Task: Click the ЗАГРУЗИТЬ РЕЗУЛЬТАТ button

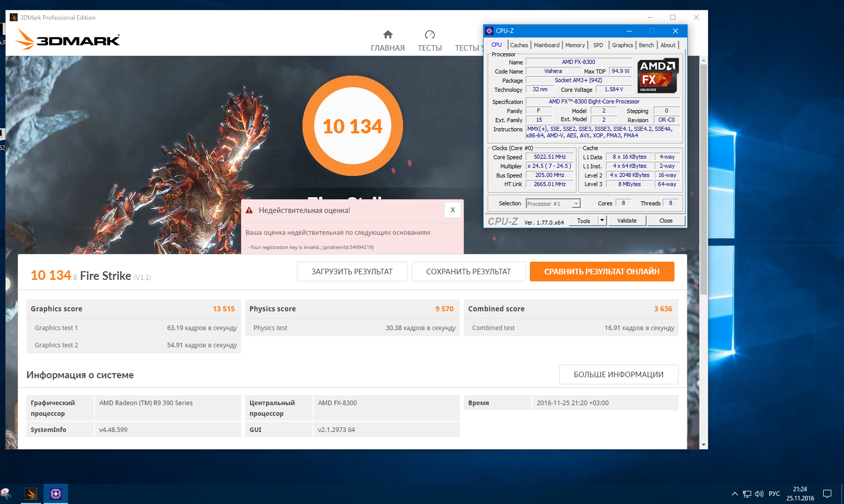Action: click(x=352, y=271)
